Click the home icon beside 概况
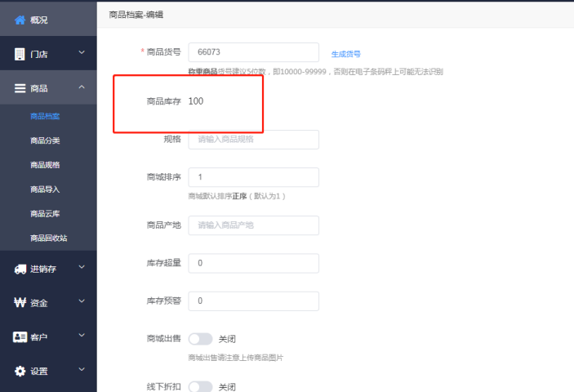This screenshot has width=574, height=392. [20, 20]
